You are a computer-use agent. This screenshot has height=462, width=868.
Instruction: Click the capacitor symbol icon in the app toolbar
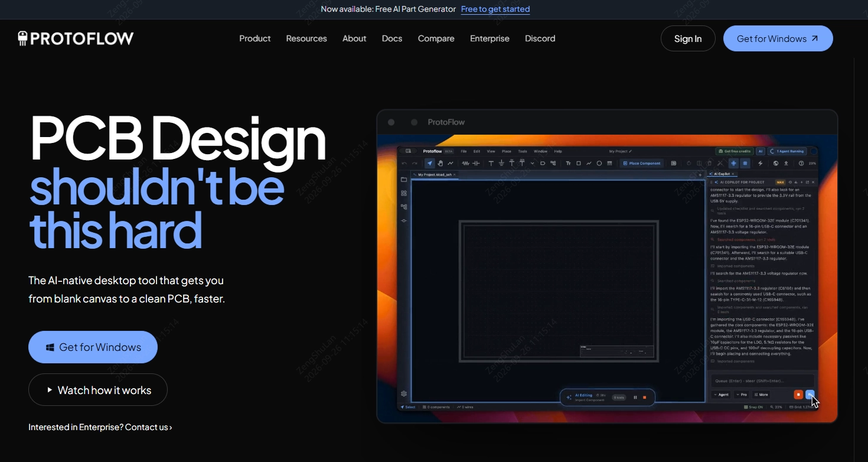[x=476, y=163]
